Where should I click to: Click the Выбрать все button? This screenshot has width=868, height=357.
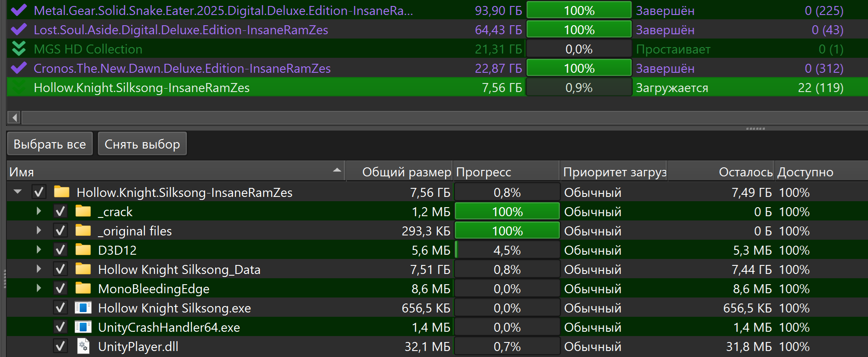pyautogui.click(x=50, y=144)
